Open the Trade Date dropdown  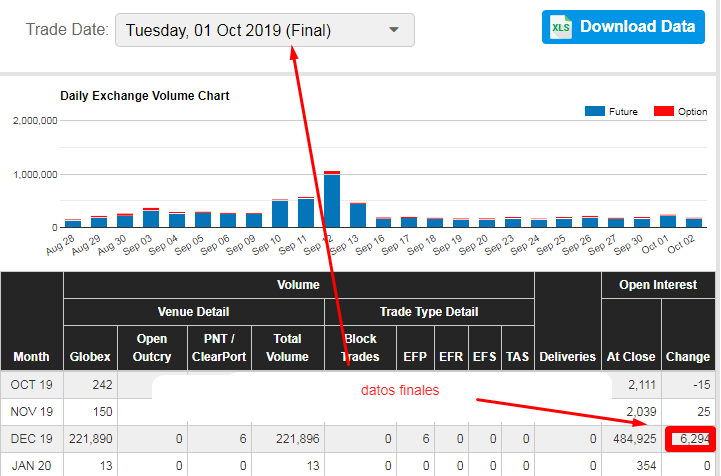point(264,30)
